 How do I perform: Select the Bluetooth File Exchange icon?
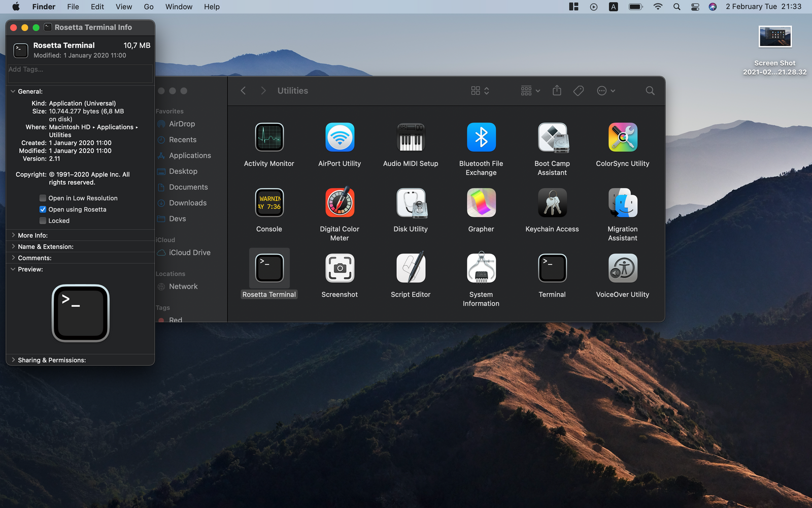pos(481,137)
